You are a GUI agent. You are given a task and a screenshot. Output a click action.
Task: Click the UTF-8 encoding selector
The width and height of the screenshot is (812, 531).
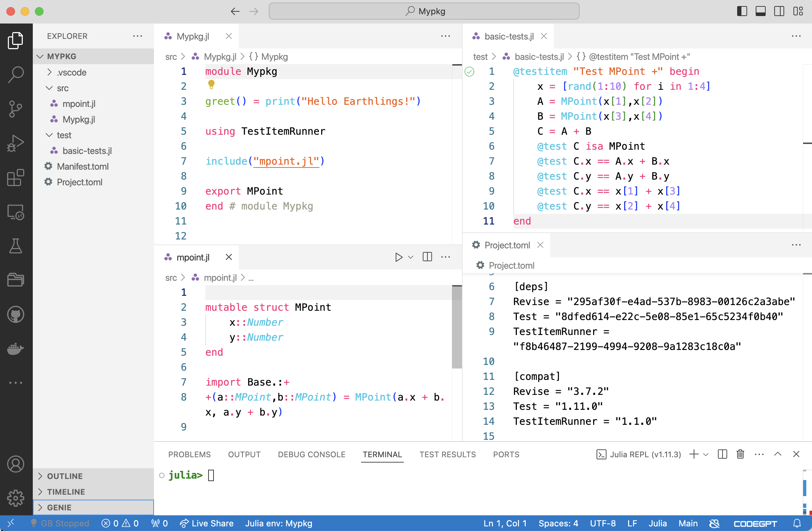tap(603, 523)
